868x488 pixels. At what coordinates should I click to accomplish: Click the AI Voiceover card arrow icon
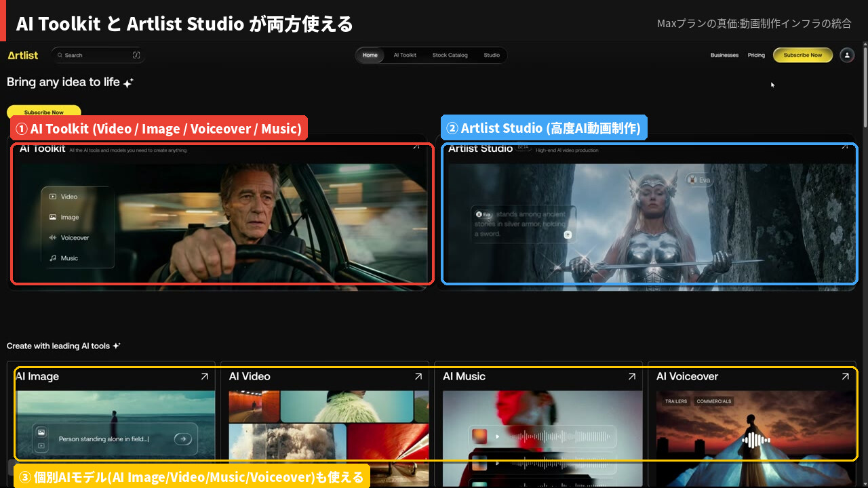click(846, 376)
